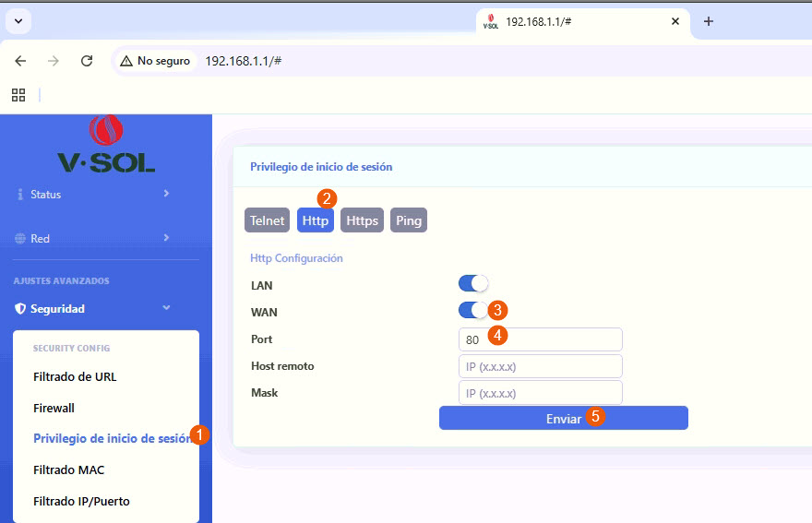Click the browser back arrow

coord(20,61)
